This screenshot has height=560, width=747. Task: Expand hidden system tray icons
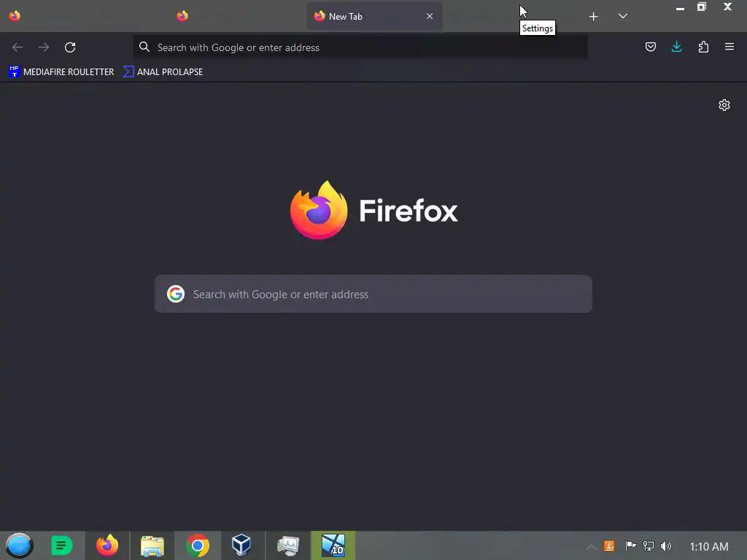(590, 546)
